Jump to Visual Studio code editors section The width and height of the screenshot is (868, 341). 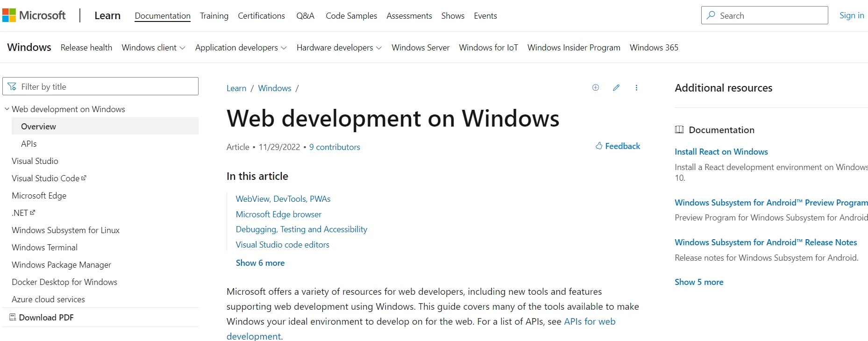point(282,244)
